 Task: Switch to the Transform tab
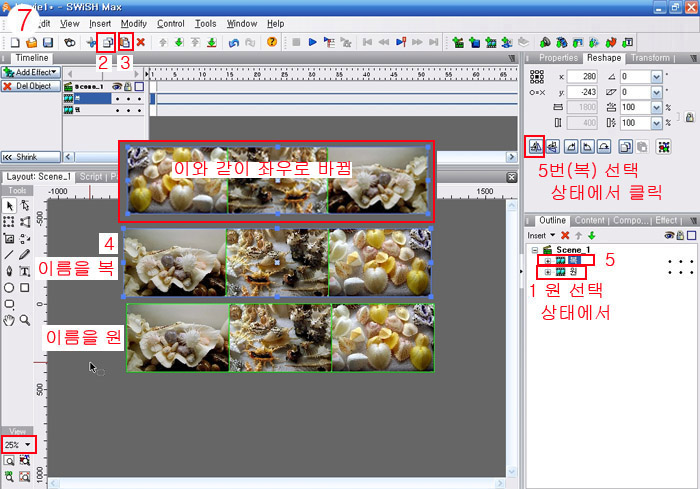[650, 58]
